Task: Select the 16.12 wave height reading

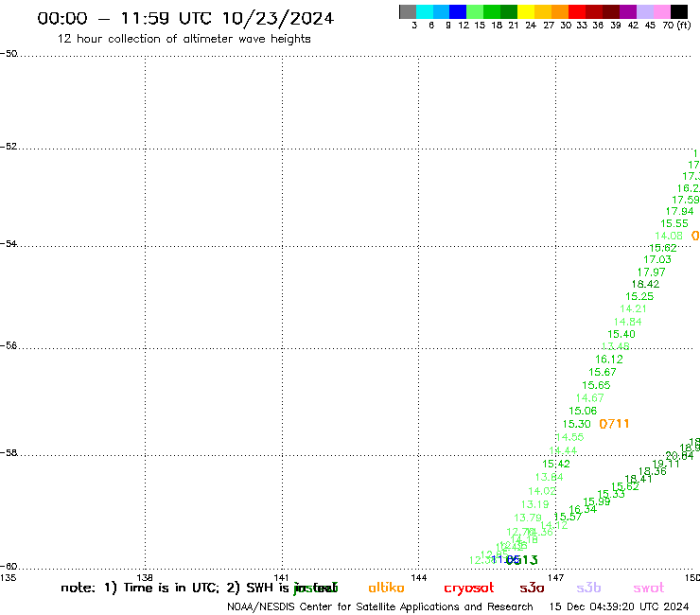Action: [608, 360]
